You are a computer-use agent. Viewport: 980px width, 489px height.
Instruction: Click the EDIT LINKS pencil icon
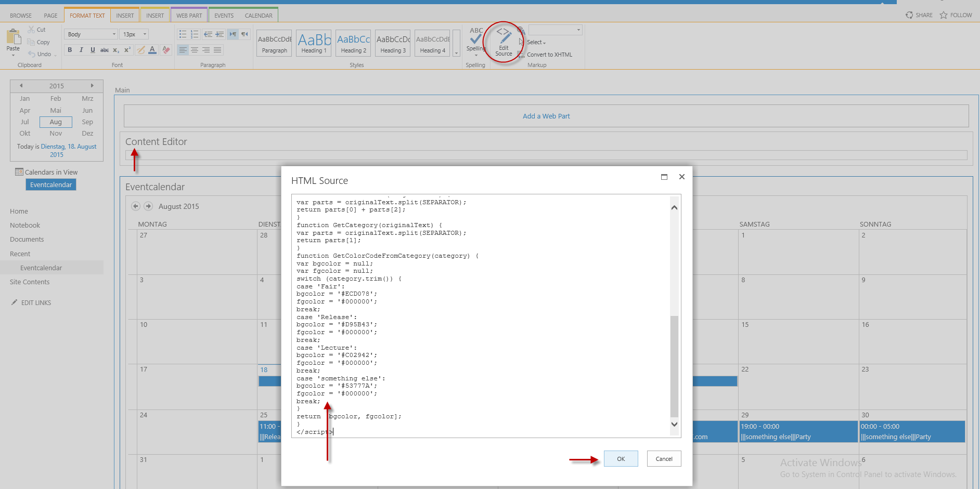point(15,302)
